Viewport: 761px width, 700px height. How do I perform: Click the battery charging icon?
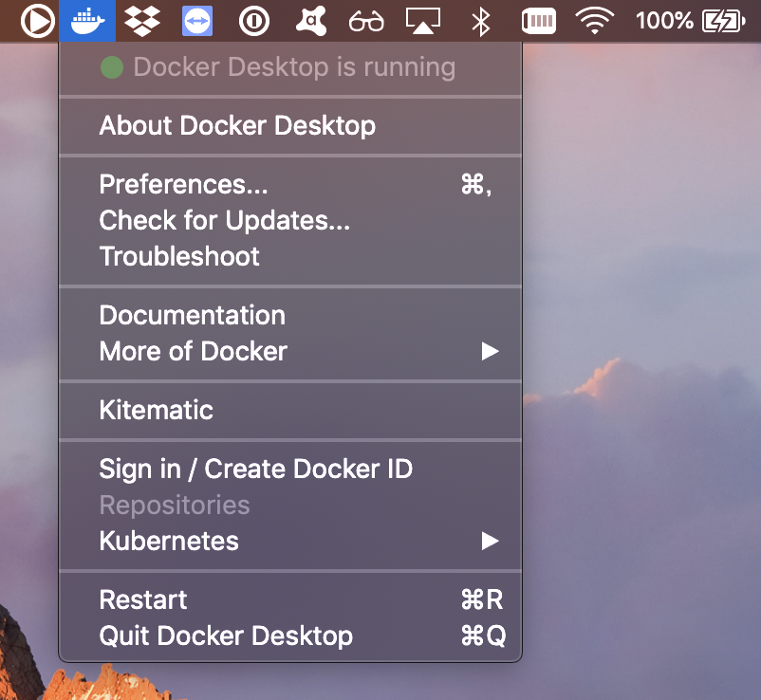point(723,21)
